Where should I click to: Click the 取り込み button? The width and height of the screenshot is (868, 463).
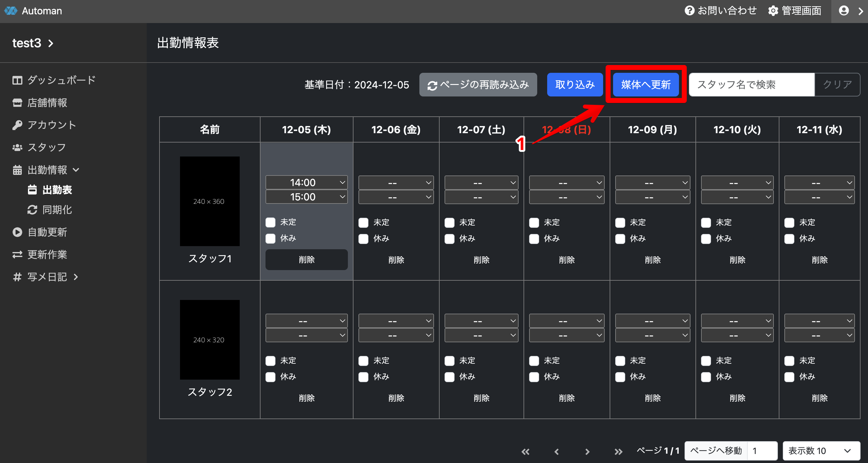pyautogui.click(x=575, y=85)
